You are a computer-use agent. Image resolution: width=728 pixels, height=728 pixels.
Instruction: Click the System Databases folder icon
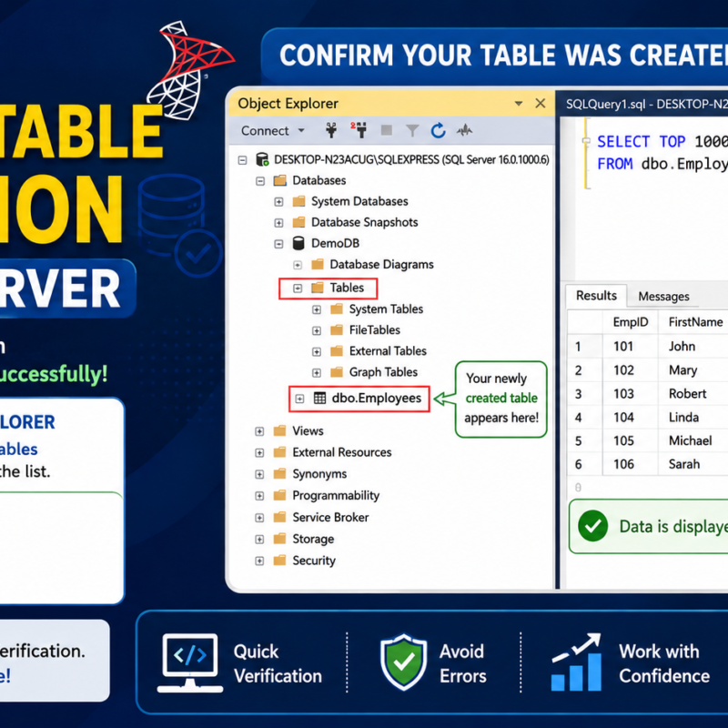(x=299, y=201)
